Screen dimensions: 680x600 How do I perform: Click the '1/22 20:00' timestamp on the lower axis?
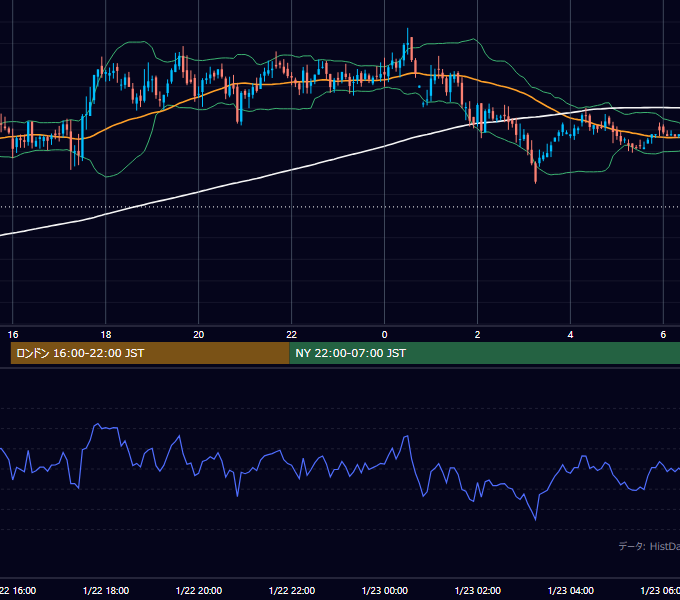199,590
